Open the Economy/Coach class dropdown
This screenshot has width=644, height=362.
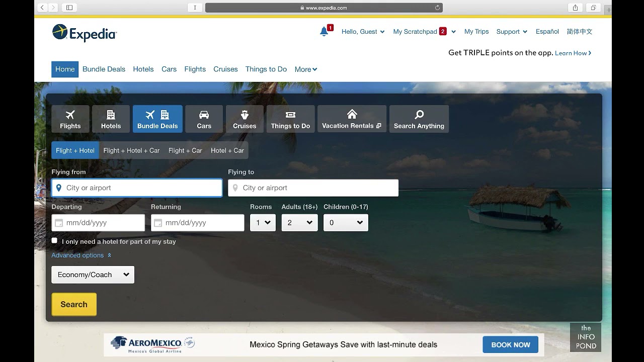[x=93, y=275]
